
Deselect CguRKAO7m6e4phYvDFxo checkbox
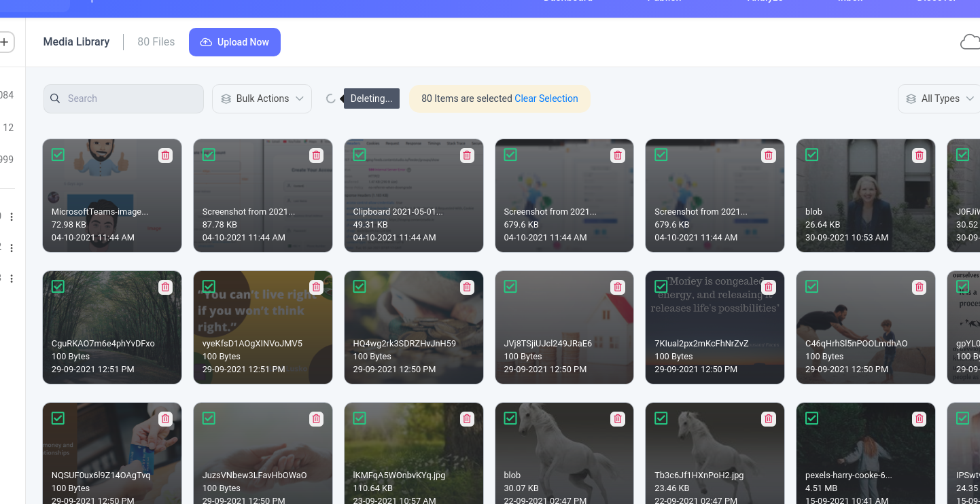coord(58,287)
